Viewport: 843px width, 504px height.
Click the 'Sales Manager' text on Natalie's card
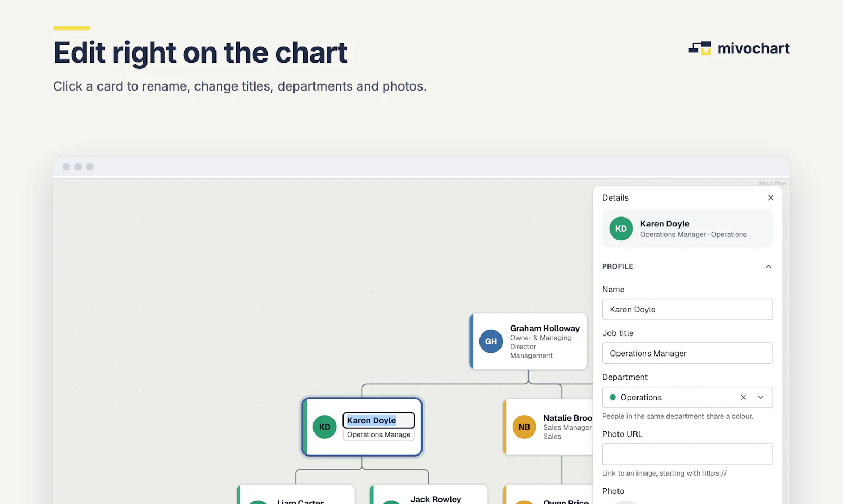pos(567,428)
